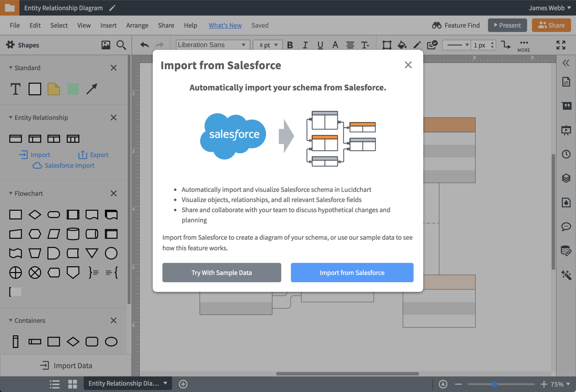This screenshot has width=576, height=392.
Task: Open Presentation mode from the right dock
Action: 566,130
